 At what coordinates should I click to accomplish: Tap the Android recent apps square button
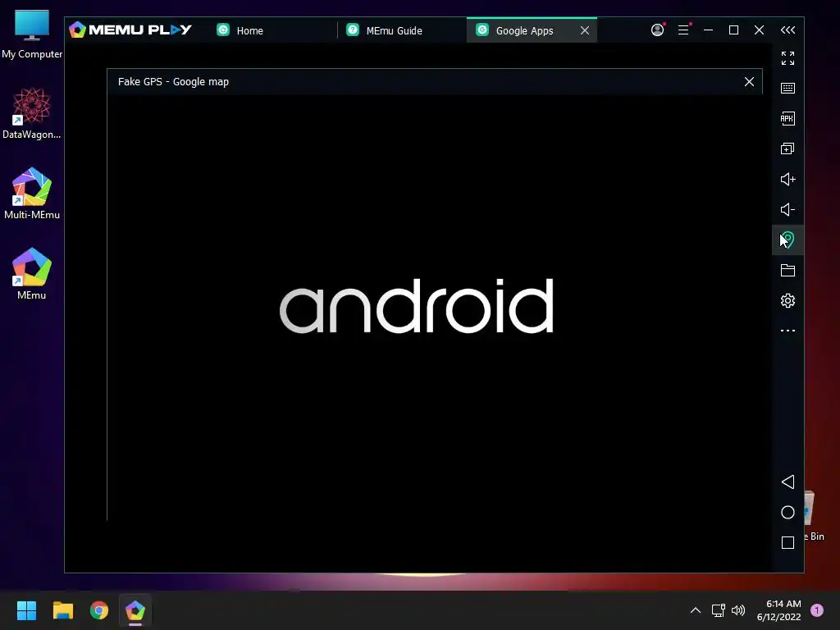click(787, 543)
